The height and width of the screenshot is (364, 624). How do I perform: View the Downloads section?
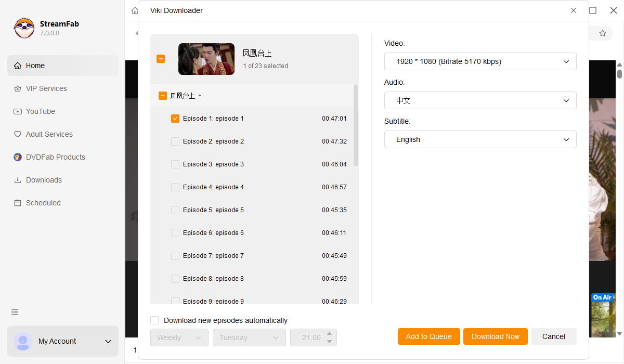coord(44,180)
